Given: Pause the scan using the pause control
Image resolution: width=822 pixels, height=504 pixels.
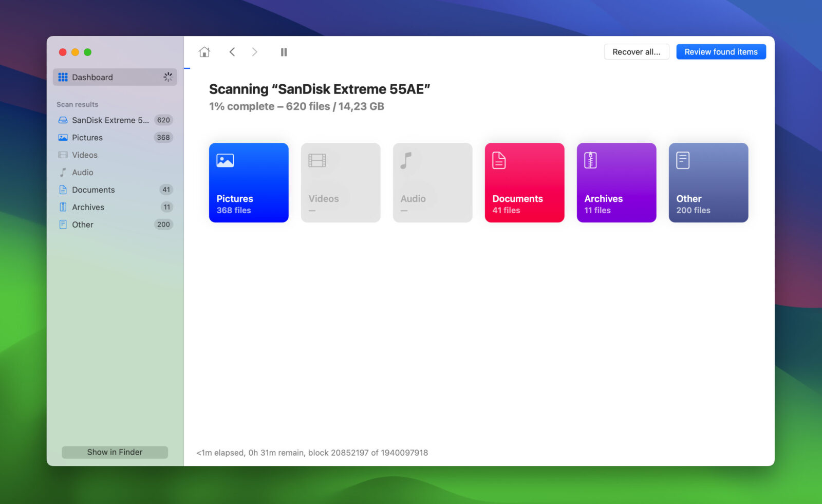Looking at the screenshot, I should click(284, 52).
